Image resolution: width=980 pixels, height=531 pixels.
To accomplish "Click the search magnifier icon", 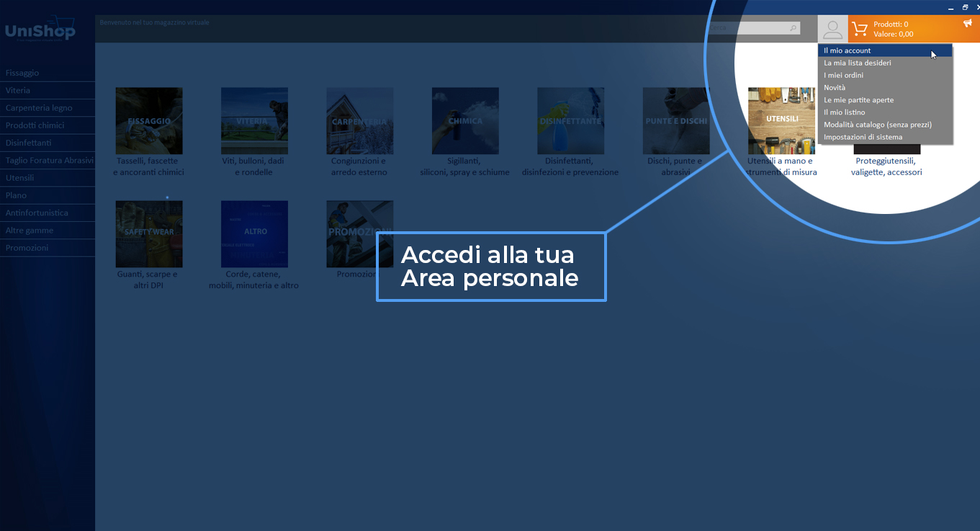I will 794,28.
